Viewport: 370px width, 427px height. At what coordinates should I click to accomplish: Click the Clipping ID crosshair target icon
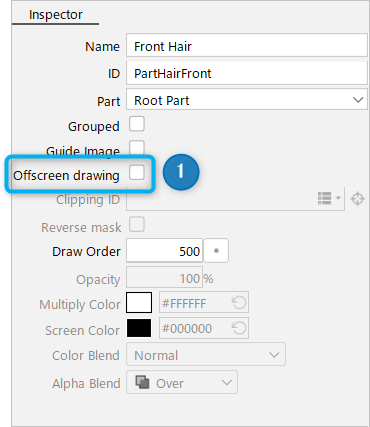pos(357,199)
